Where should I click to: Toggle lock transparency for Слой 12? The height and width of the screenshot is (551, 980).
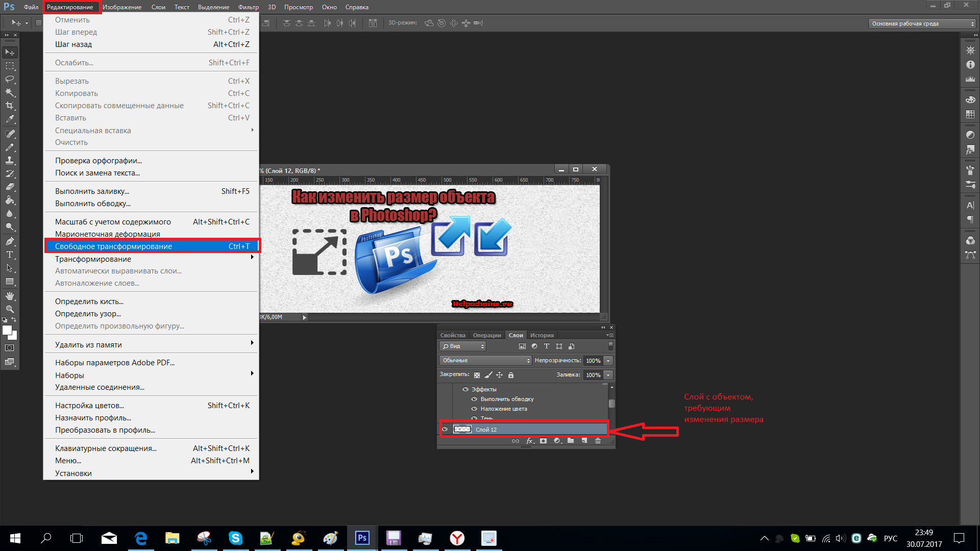(476, 375)
